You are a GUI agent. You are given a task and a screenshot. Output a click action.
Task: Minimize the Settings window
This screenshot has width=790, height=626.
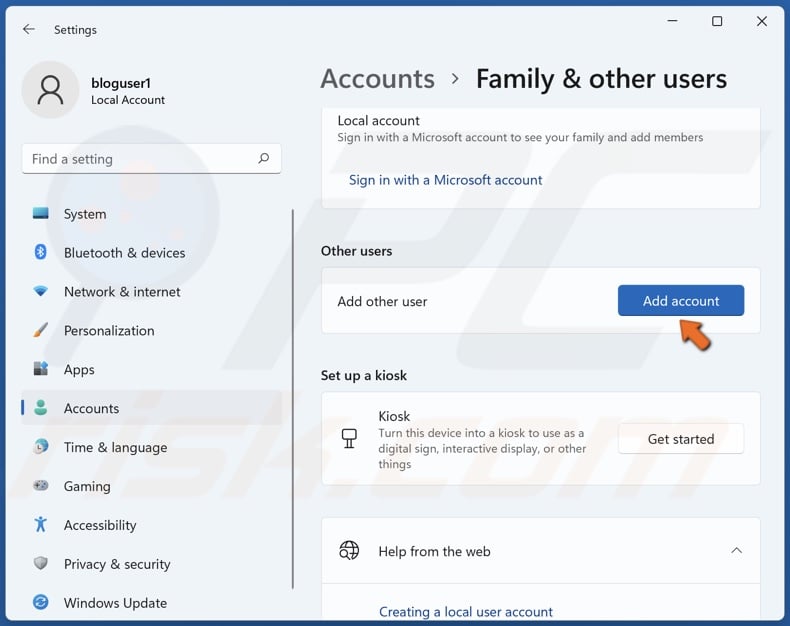(672, 21)
